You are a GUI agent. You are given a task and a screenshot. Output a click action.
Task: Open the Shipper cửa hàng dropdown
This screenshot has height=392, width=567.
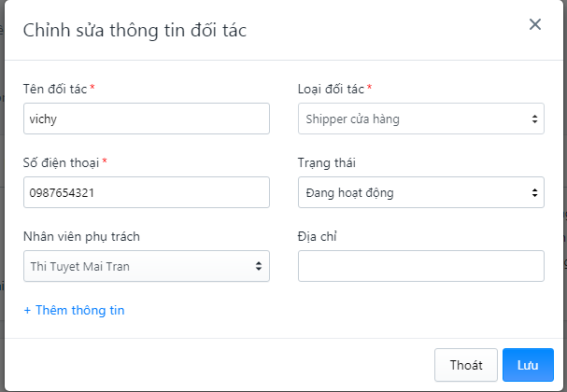(421, 119)
